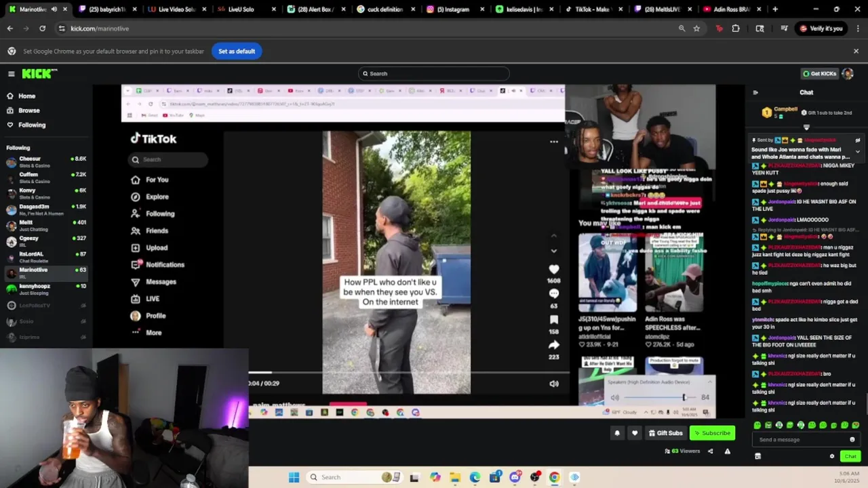Open Chrome extensions puzzle icon

click(736, 28)
